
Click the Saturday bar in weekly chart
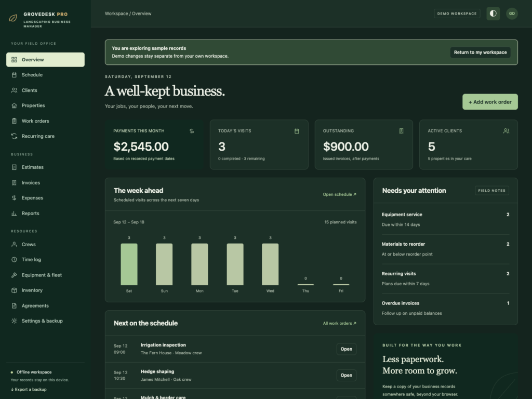pyautogui.click(x=129, y=264)
